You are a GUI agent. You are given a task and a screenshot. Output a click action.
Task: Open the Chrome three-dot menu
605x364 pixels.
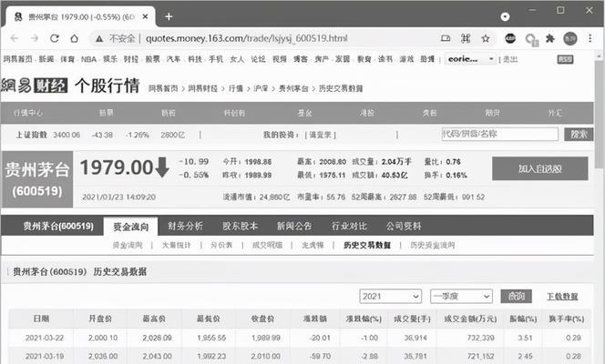tap(590, 38)
